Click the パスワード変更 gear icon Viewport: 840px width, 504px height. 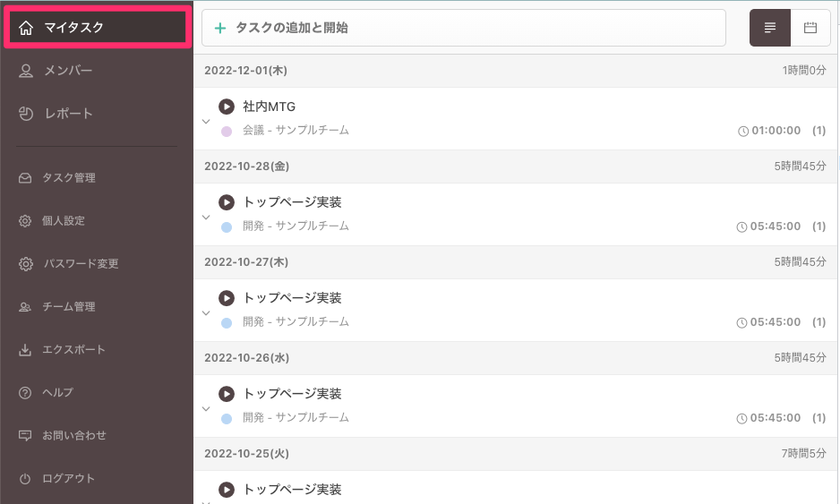coord(25,264)
